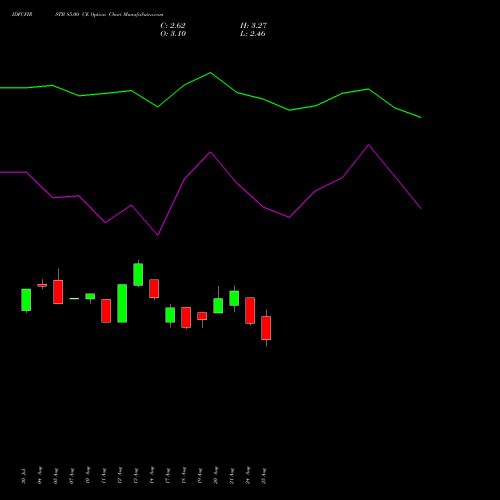Click the magenta indicator line's lowest trough

[158, 235]
